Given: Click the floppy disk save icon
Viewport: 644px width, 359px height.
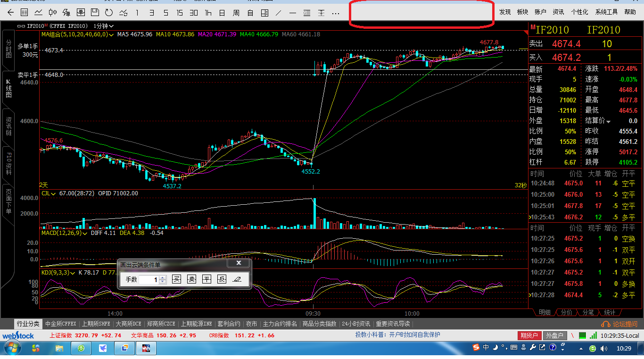Looking at the screenshot, I should pyautogui.click(x=95, y=13).
